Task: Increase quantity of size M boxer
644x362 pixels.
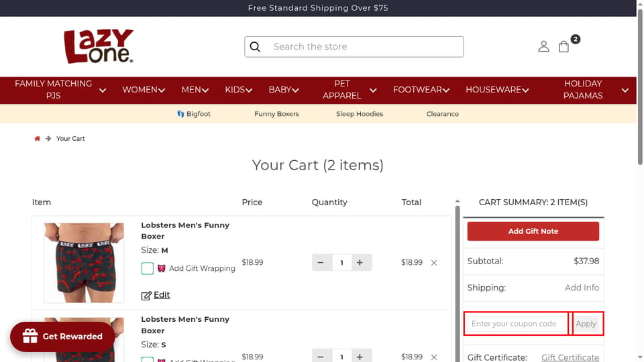Action: (x=360, y=263)
